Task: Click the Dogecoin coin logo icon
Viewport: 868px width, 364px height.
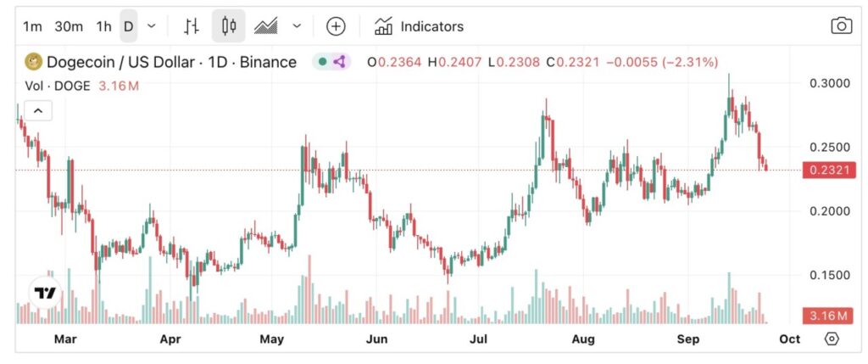Action: tap(34, 62)
